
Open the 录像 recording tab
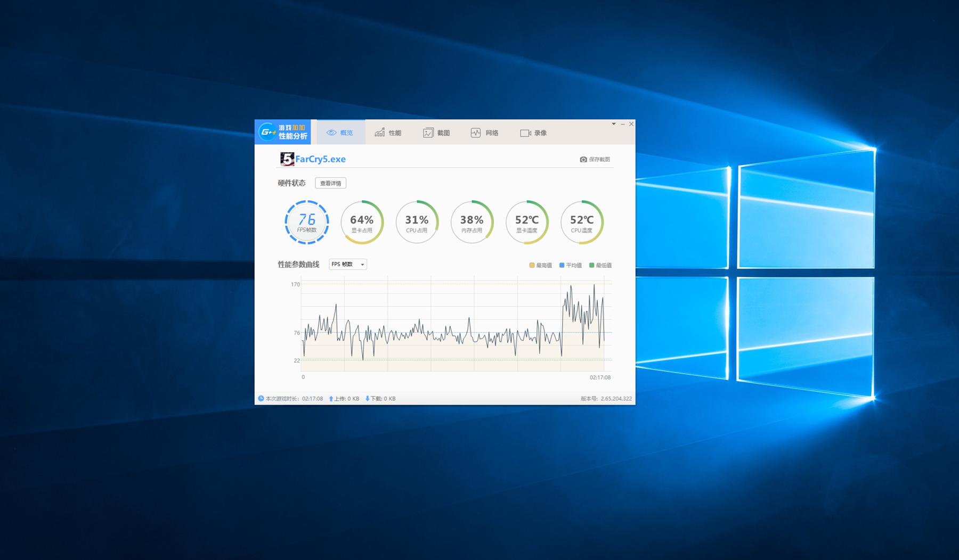pos(533,133)
